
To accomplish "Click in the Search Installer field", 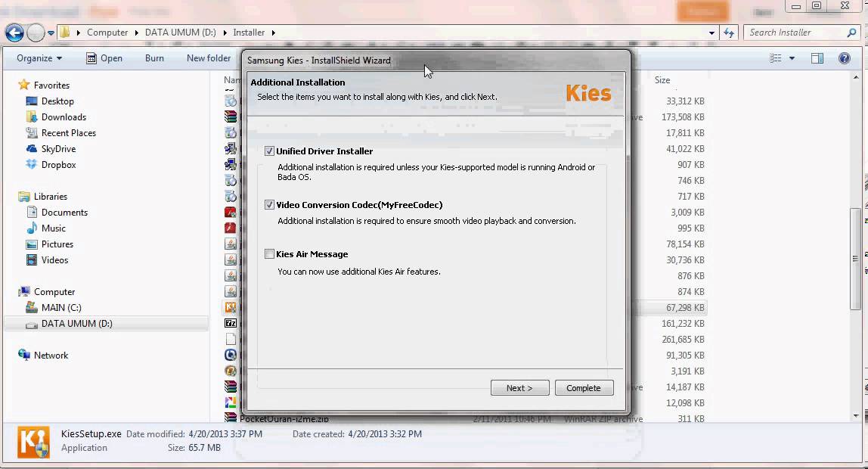I will click(795, 33).
